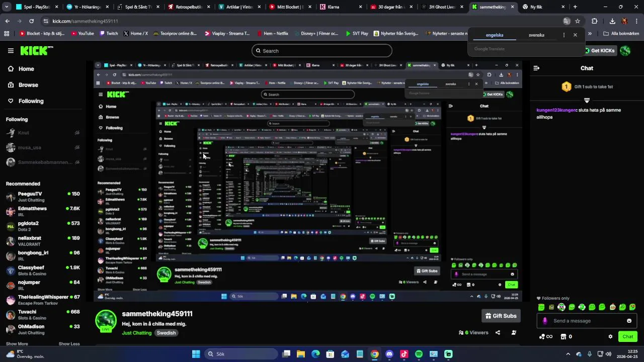Toggle notifications for Knut channel
644x362 pixels.
point(77,133)
